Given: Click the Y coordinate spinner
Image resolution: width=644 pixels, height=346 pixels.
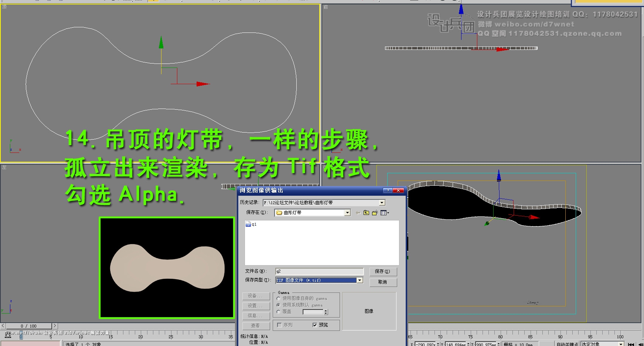Looking at the screenshot, I should (468, 344).
